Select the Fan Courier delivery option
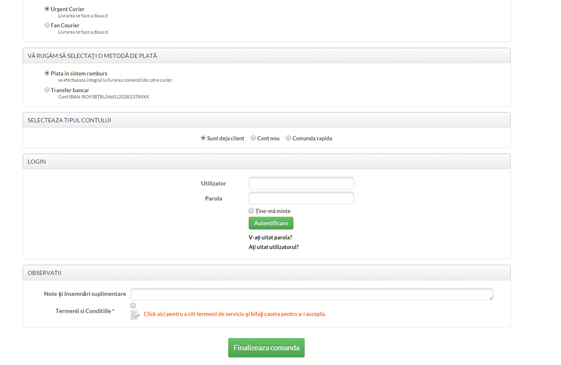561x365 pixels. (47, 25)
